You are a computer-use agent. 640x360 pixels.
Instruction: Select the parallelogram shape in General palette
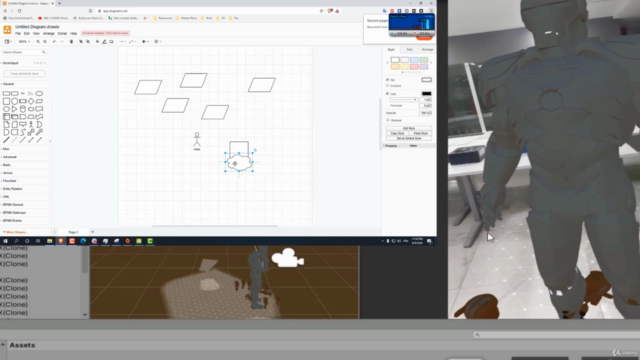pyautogui.click(x=39, y=101)
